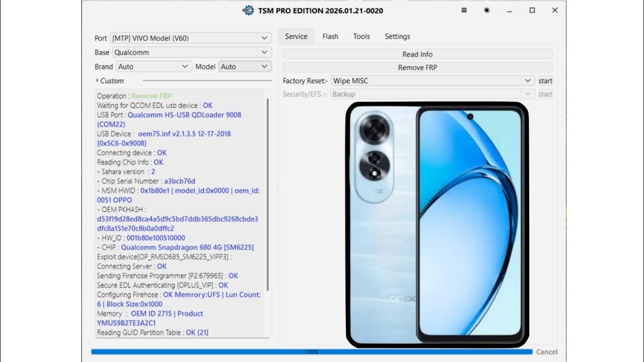Click the 'OEM ID 2715' memory text
The height and width of the screenshot is (362, 644).
pyautogui.click(x=151, y=313)
